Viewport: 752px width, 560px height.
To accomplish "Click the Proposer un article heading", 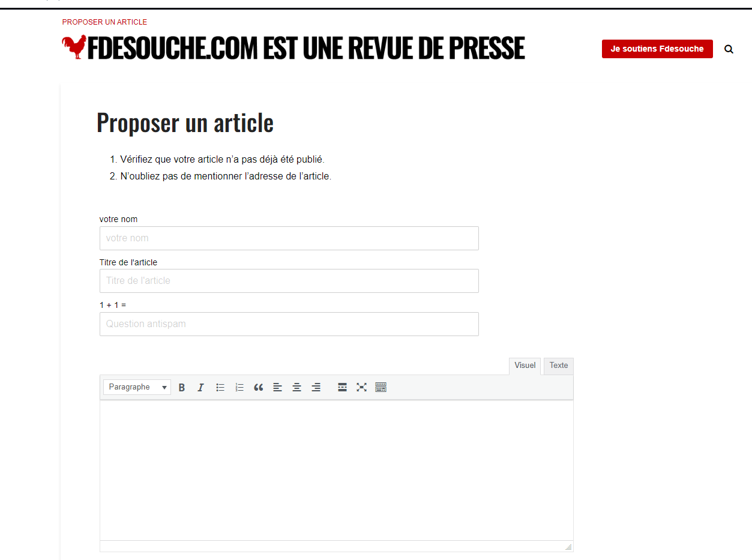I will coord(185,122).
